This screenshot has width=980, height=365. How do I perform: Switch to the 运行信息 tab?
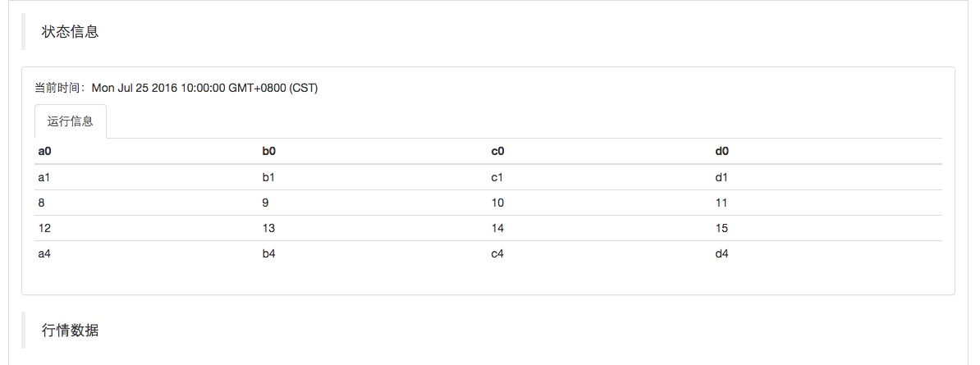71,121
